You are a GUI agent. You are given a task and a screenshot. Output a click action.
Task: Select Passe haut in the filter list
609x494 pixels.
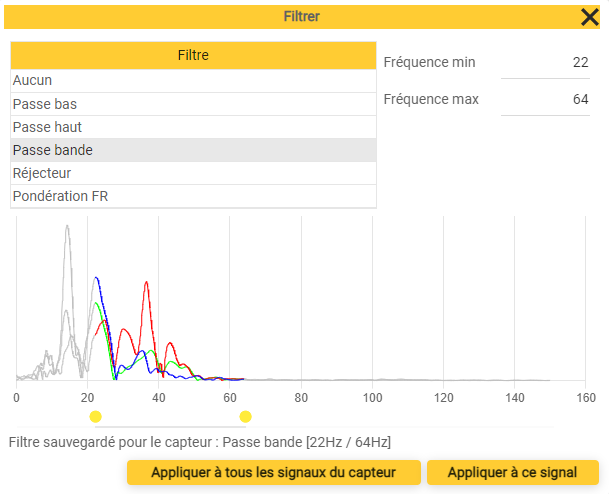tap(193, 127)
